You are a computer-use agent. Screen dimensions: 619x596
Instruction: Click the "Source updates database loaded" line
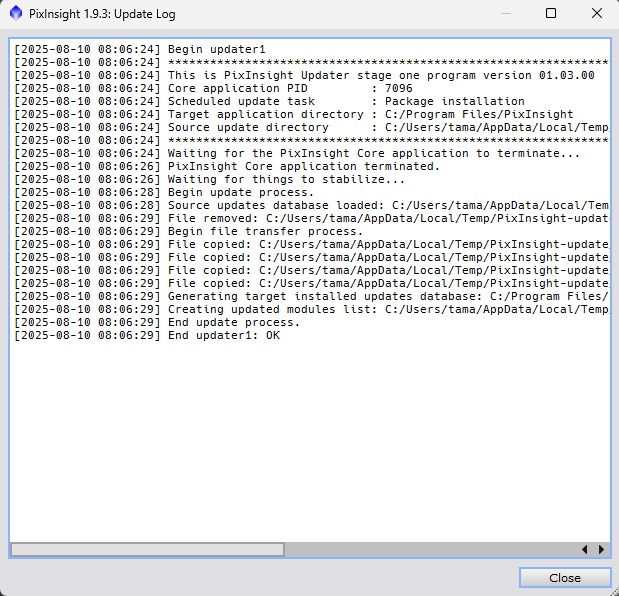tap(311, 206)
